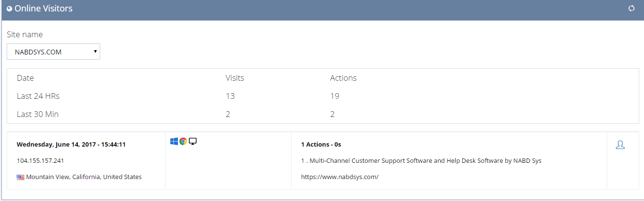Screen dimensions: 644x201
Task: Click the United States flag icon
Action: (x=21, y=177)
